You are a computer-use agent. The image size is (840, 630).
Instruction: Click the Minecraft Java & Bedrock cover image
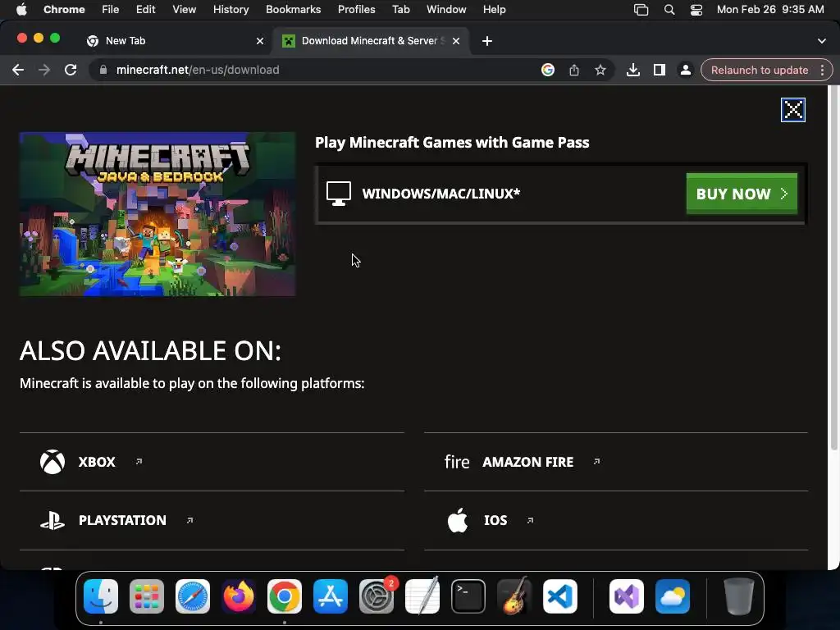click(157, 214)
